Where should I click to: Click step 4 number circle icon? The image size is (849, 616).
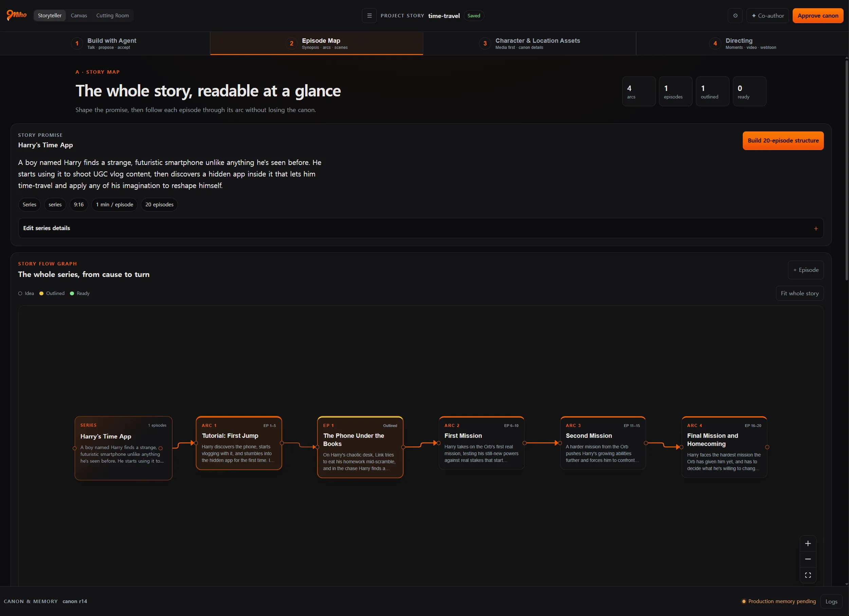click(x=715, y=43)
